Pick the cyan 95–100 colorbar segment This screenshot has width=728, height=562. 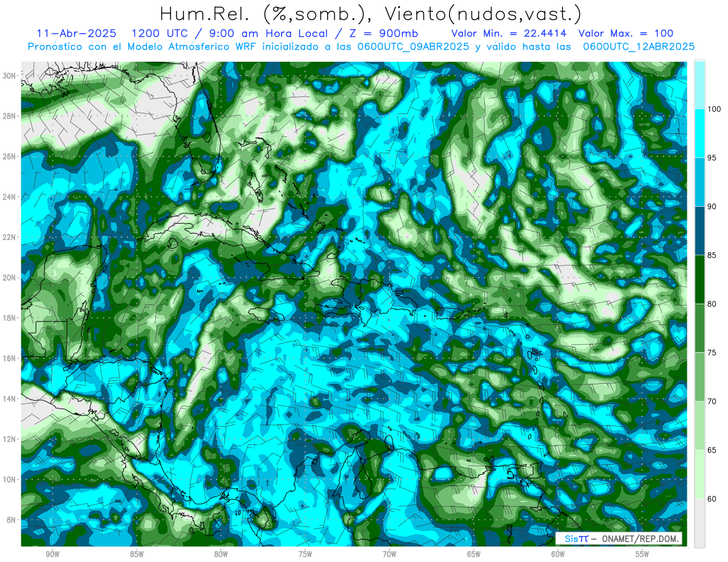tap(699, 133)
